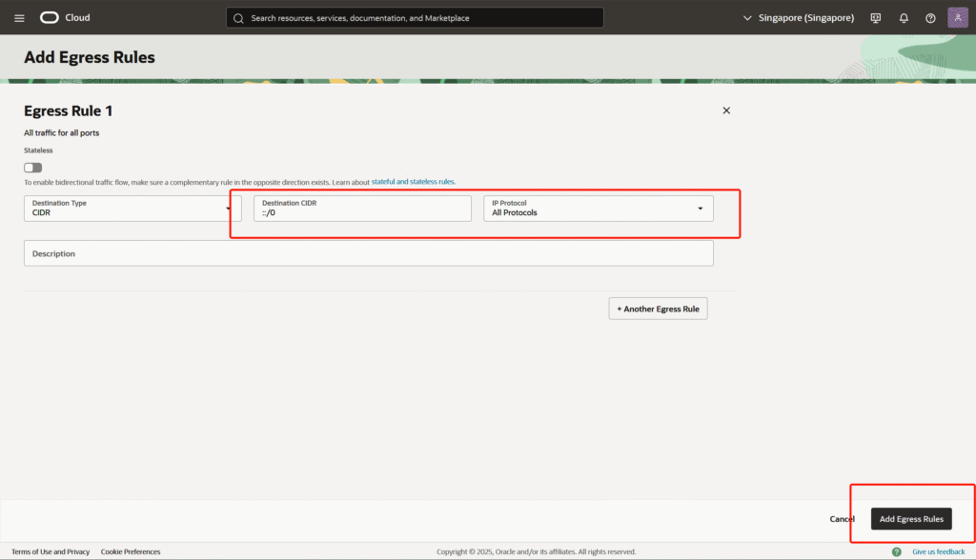The height and width of the screenshot is (560, 976).
Task: Cancel adding egress rules
Action: coord(842,519)
